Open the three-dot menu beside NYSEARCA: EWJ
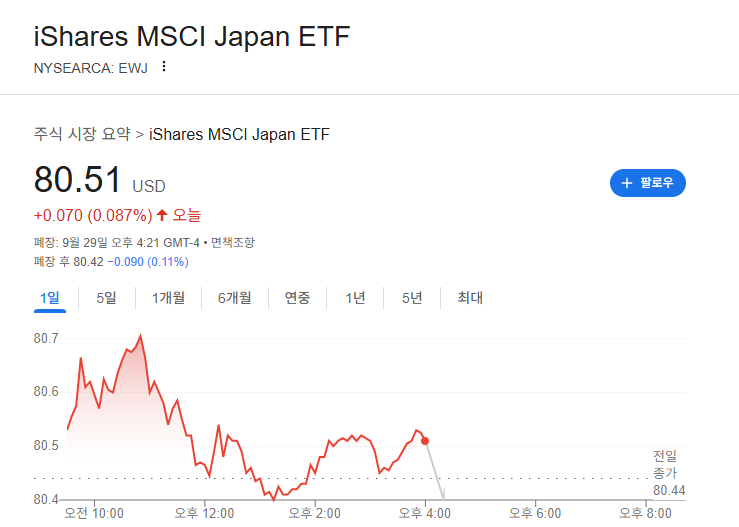Viewport: 739px width, 527px height. tap(164, 66)
